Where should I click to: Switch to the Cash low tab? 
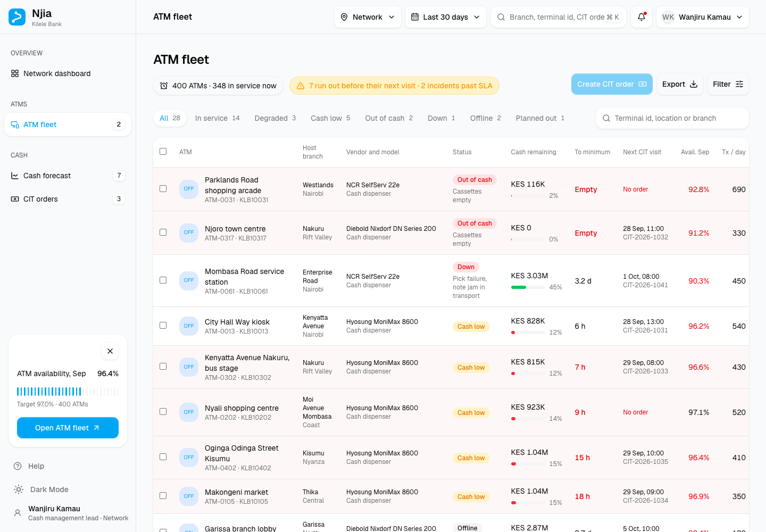pyautogui.click(x=330, y=118)
